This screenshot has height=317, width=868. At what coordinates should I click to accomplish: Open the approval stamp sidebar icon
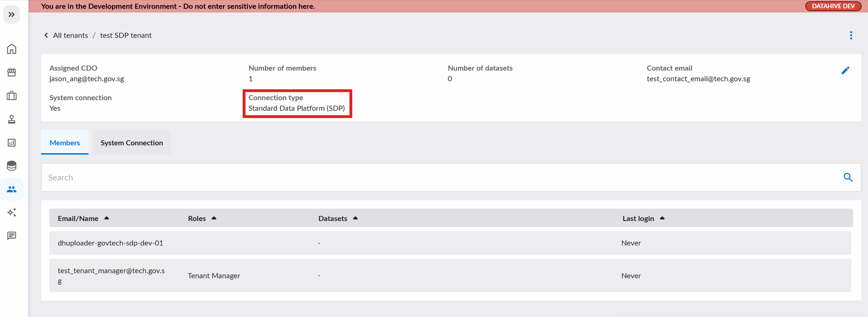(12, 120)
